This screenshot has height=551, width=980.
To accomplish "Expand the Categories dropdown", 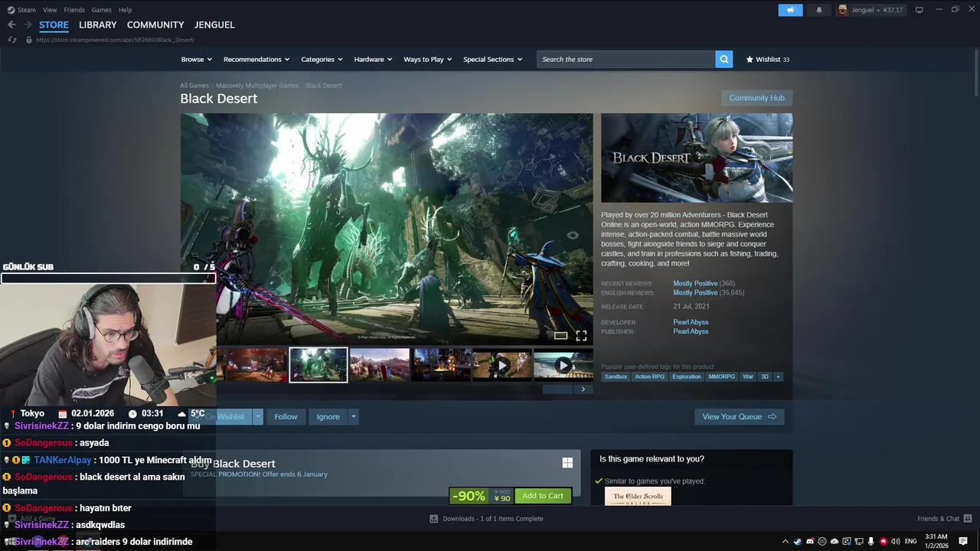I will [x=322, y=59].
